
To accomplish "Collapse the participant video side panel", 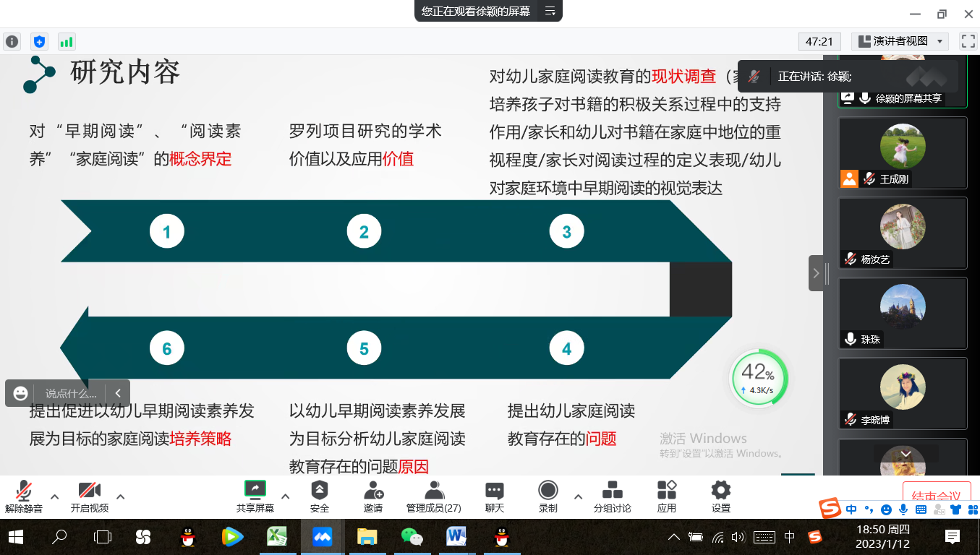I will tap(816, 273).
